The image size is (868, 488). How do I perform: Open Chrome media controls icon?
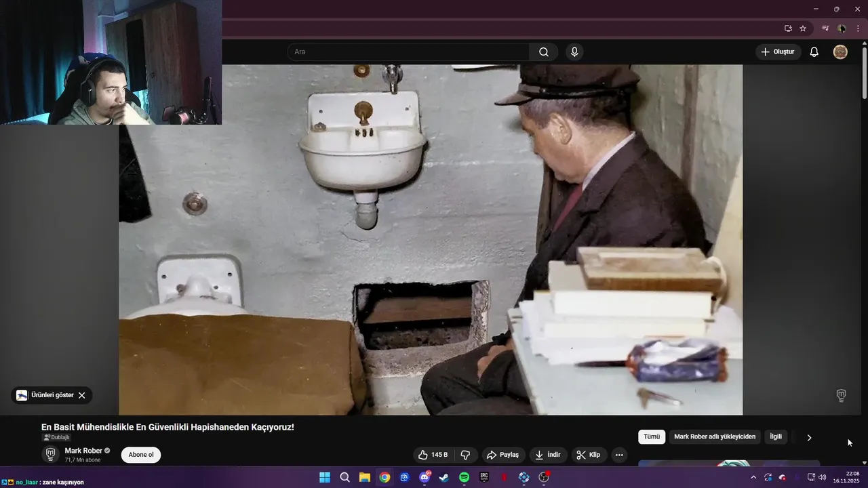(x=825, y=28)
